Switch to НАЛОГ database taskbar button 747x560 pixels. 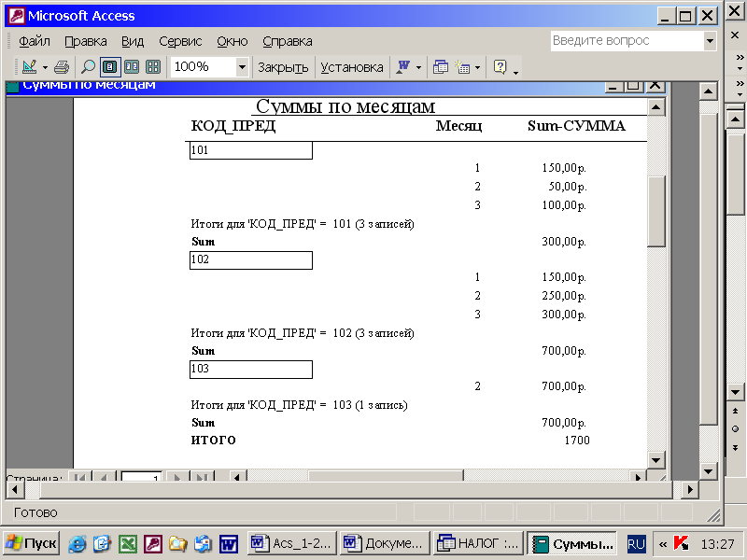click(478, 543)
